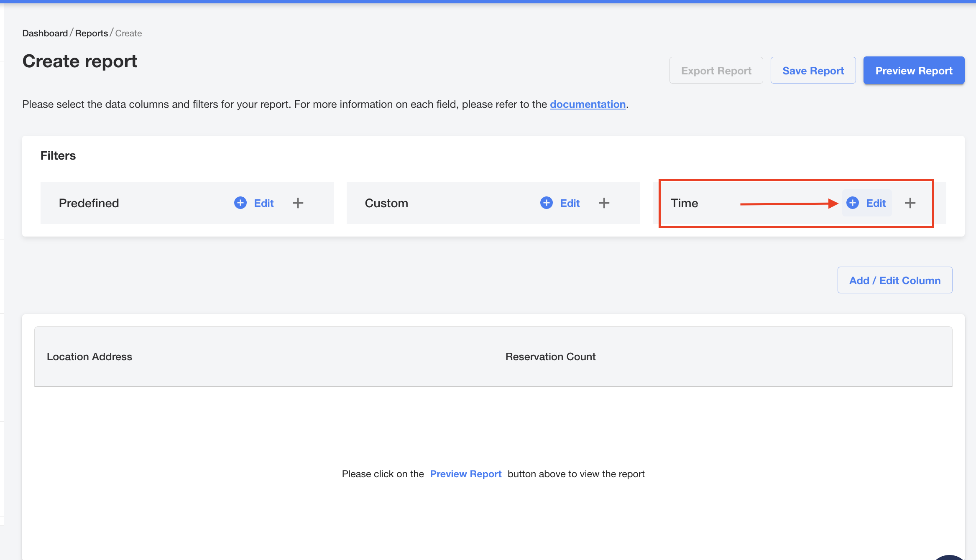The height and width of the screenshot is (560, 976).
Task: Click the blue plus icon in Predefined filter
Action: [x=240, y=203]
